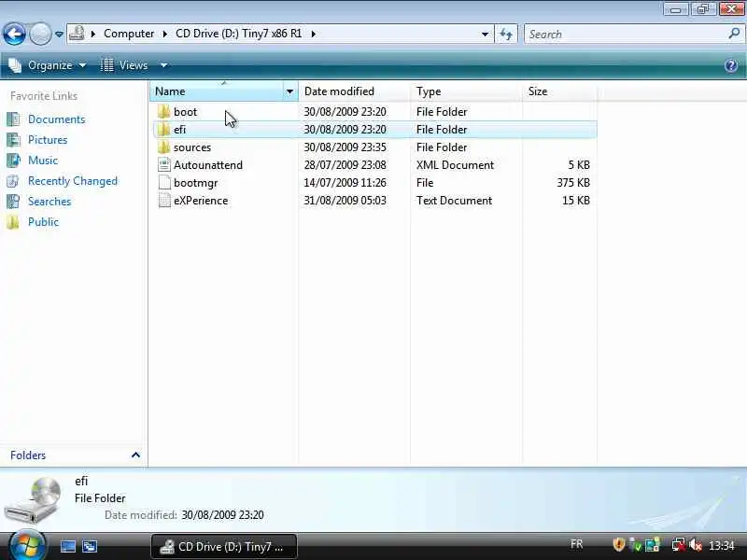747x560 pixels.
Task: Open Searches favorite link
Action: pyautogui.click(x=49, y=202)
